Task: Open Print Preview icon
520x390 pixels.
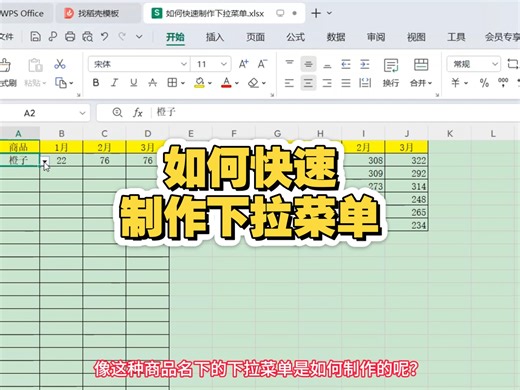Action: point(87,36)
